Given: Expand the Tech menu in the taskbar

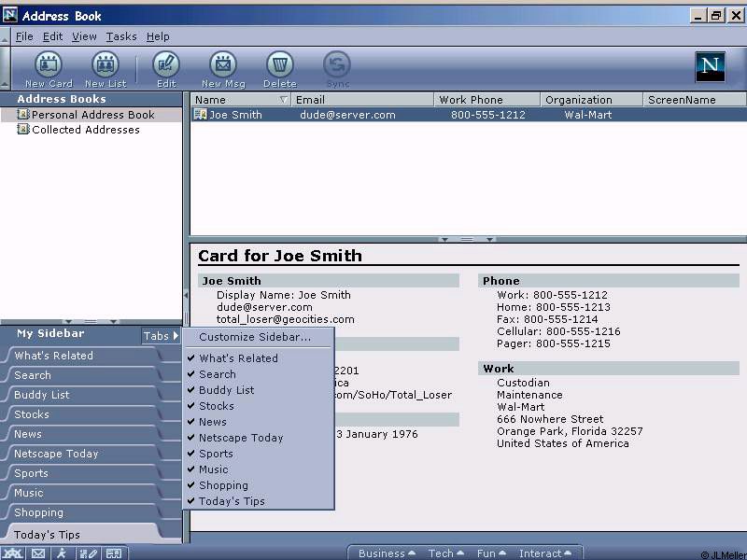Looking at the screenshot, I should (x=445, y=553).
